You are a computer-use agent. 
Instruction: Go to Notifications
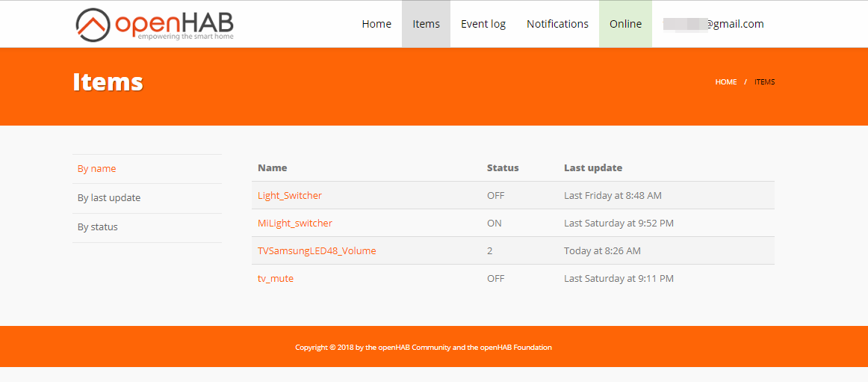point(557,24)
